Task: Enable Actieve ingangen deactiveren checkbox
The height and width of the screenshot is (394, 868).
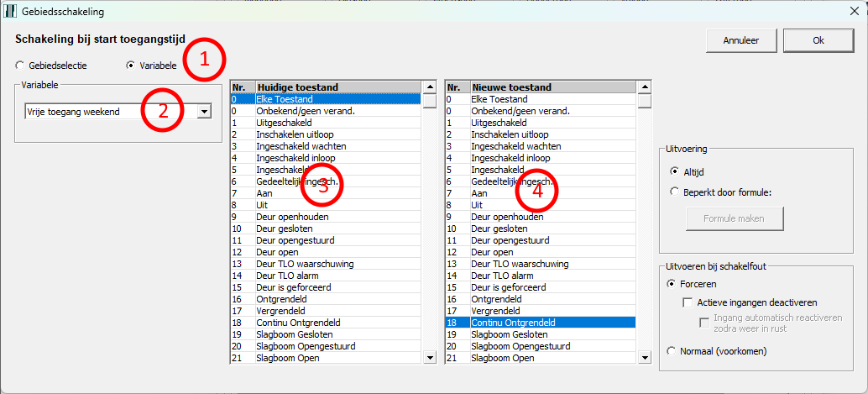Action: point(688,302)
